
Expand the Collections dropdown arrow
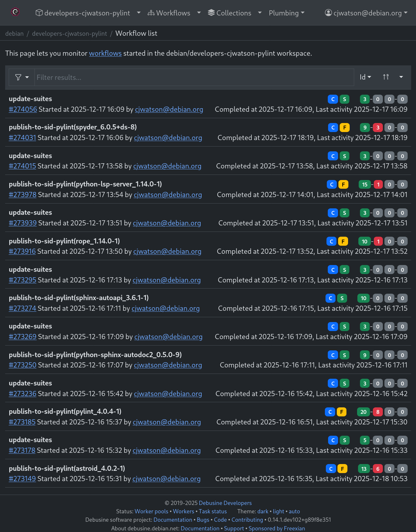coord(260,13)
